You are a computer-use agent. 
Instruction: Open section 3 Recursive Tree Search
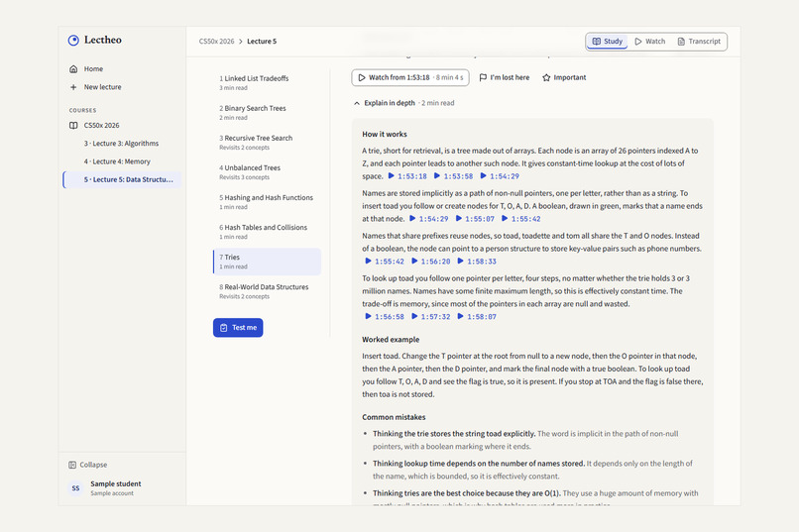267,142
